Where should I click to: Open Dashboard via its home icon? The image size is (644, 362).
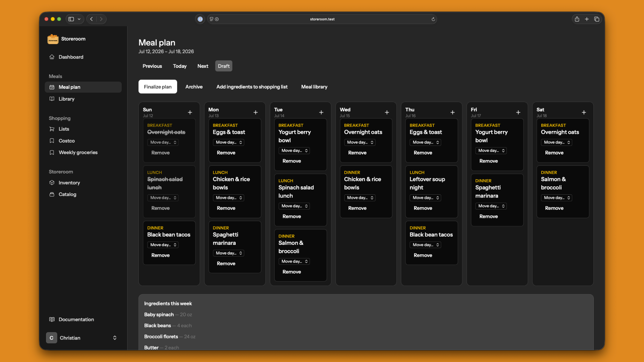52,57
